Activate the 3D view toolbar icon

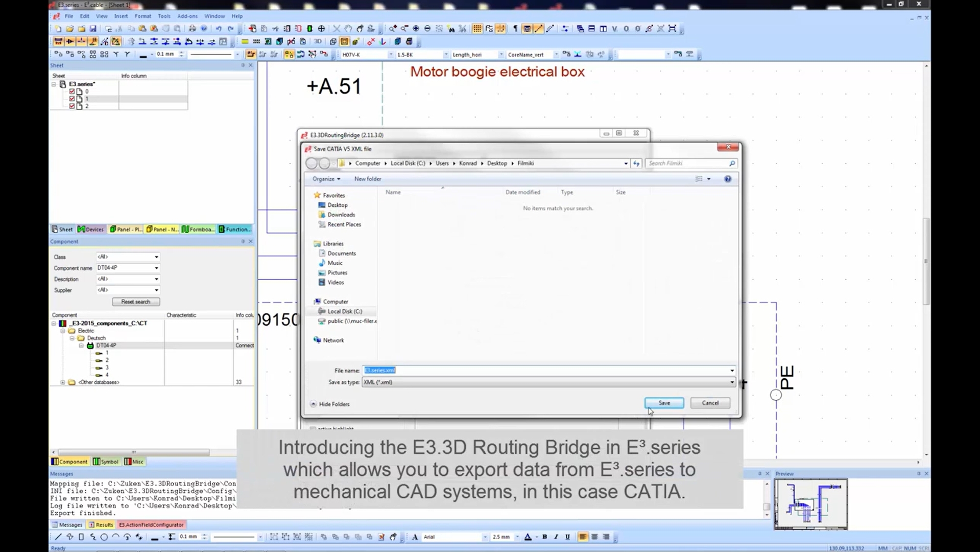tap(317, 41)
